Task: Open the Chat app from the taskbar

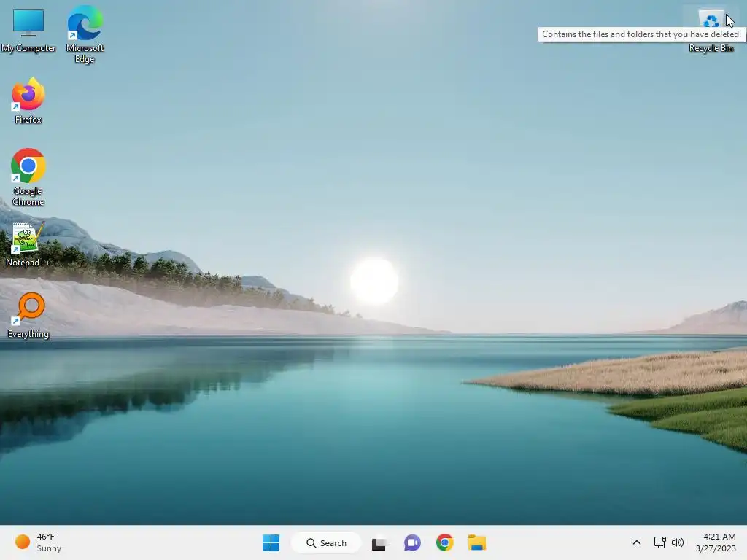Action: (x=412, y=542)
